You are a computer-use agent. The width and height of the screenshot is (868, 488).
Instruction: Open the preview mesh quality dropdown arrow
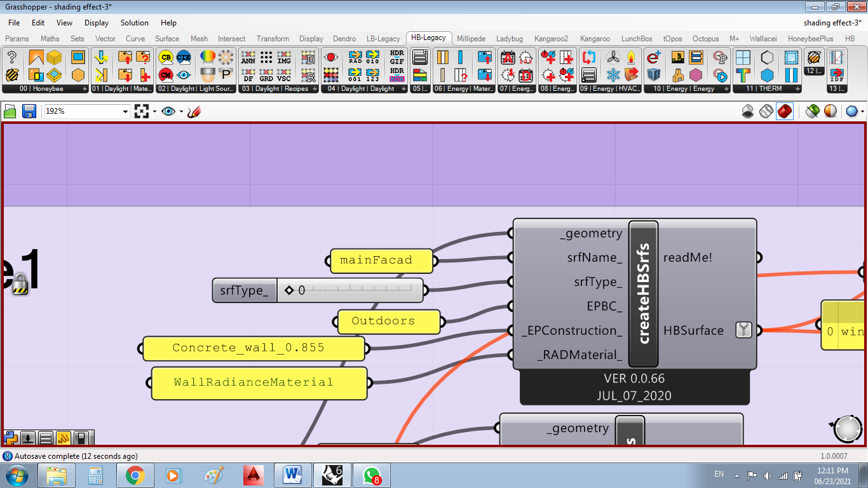(862, 112)
